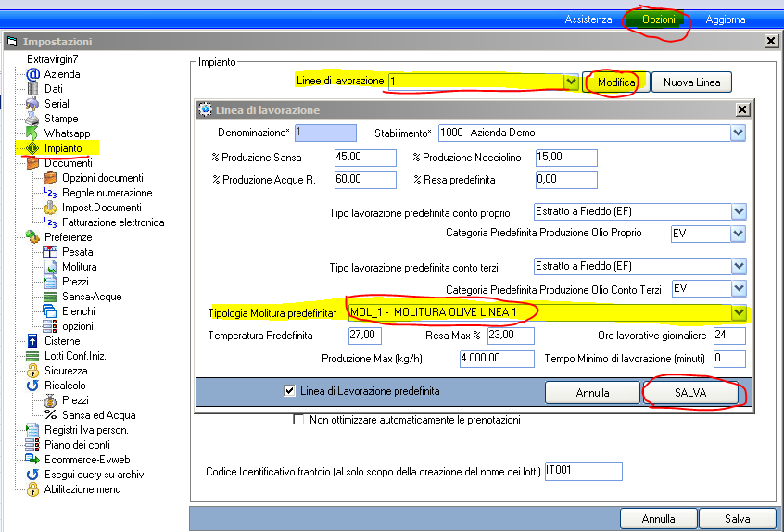Open the Linee di lavorazione dropdown
The image size is (784, 532).
coord(571,82)
